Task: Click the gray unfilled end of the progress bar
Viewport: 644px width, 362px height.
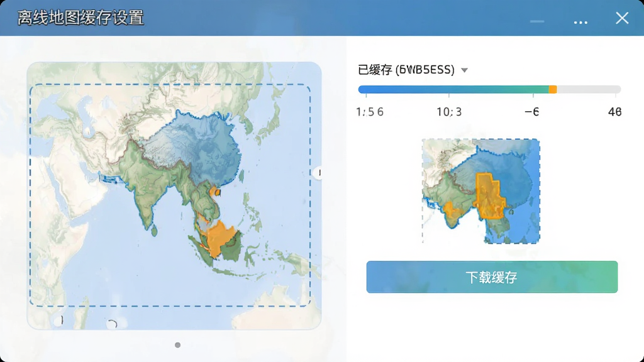Action: click(x=589, y=89)
